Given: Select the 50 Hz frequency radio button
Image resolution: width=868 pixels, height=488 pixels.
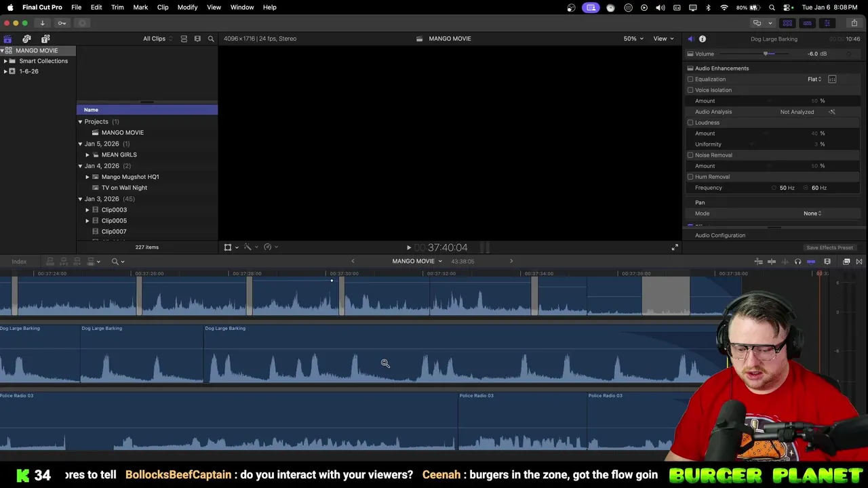Looking at the screenshot, I should [x=774, y=188].
